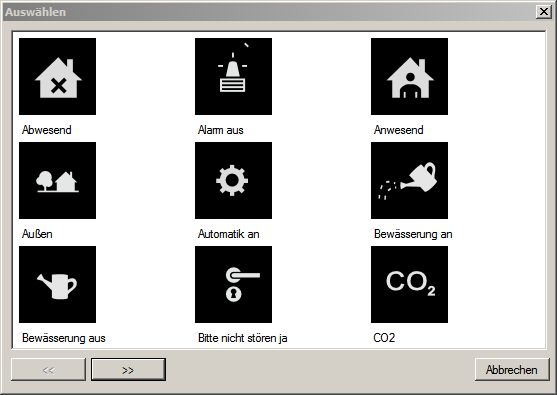Select the Bitte nicht stören door handle icon
Screen dimensions: 557x395
coord(233,285)
